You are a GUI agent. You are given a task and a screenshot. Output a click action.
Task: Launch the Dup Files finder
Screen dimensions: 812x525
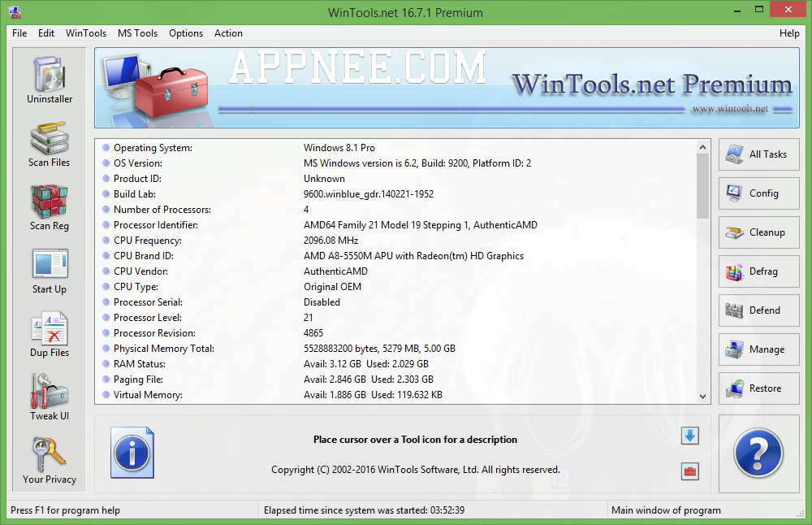click(50, 335)
